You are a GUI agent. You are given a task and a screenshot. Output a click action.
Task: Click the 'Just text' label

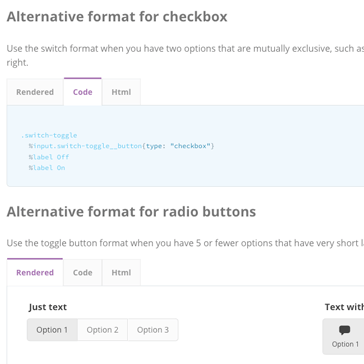[48, 307]
